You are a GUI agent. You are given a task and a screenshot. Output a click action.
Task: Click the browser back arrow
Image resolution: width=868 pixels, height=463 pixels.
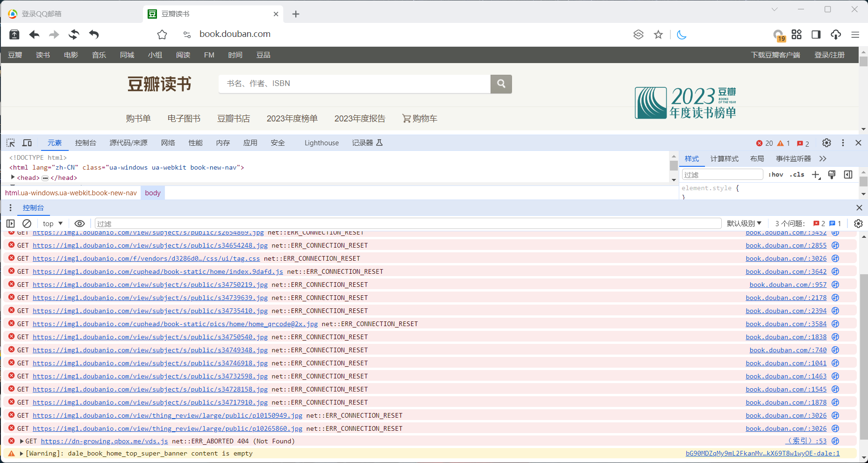point(34,35)
